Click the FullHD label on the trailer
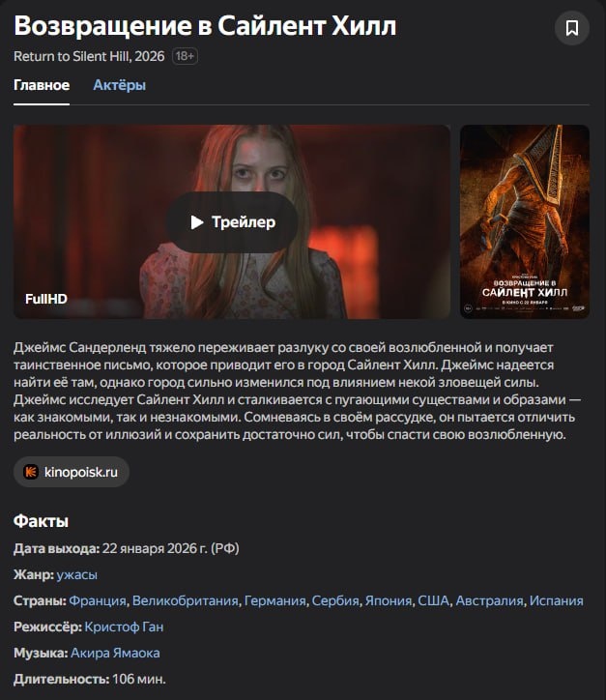The image size is (606, 700). tap(46, 299)
